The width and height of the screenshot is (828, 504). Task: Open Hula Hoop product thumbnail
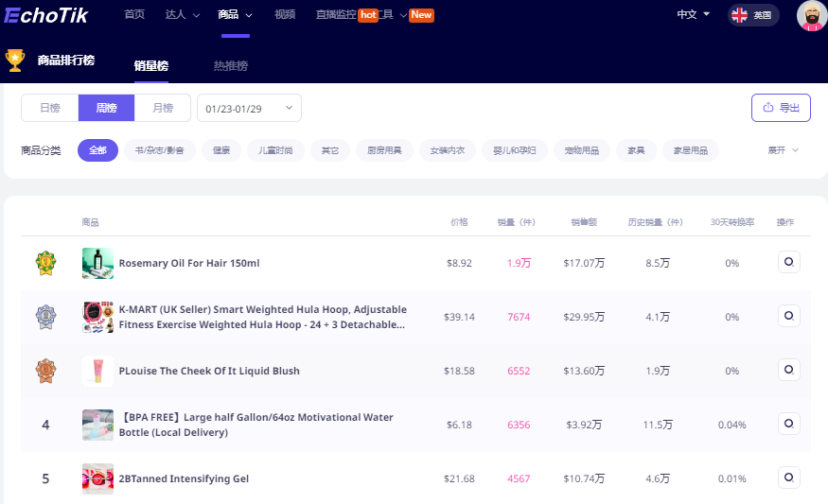[x=97, y=317]
